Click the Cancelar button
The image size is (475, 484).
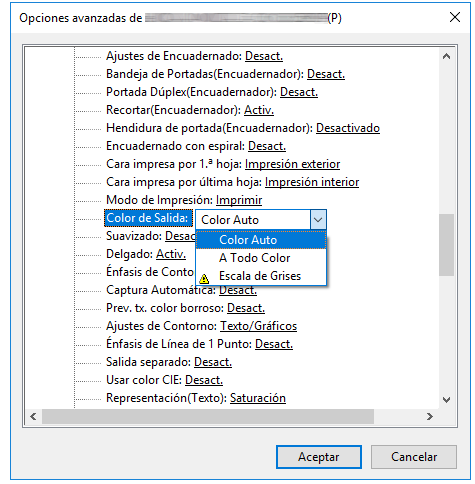pos(414,457)
